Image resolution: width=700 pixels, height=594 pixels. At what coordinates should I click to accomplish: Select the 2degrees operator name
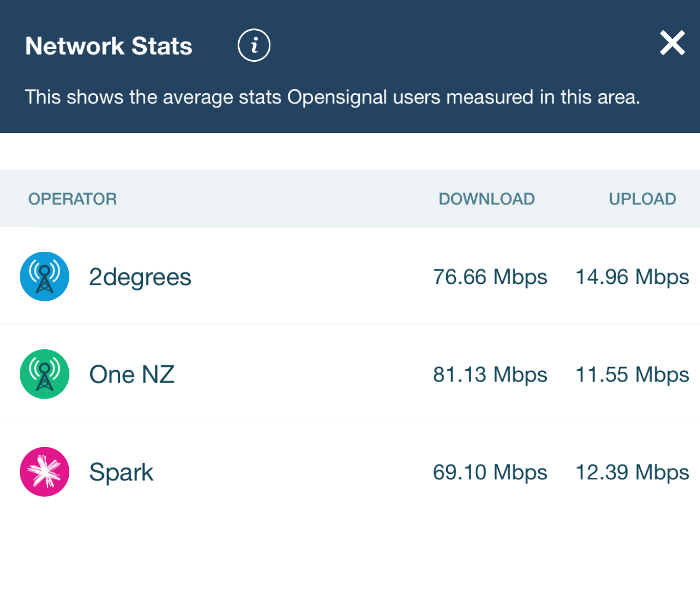point(140,277)
